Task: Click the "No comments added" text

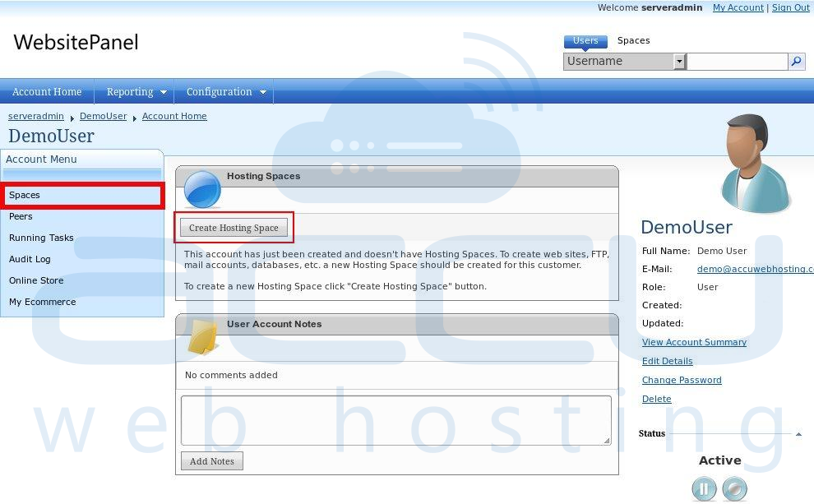Action: coord(231,375)
